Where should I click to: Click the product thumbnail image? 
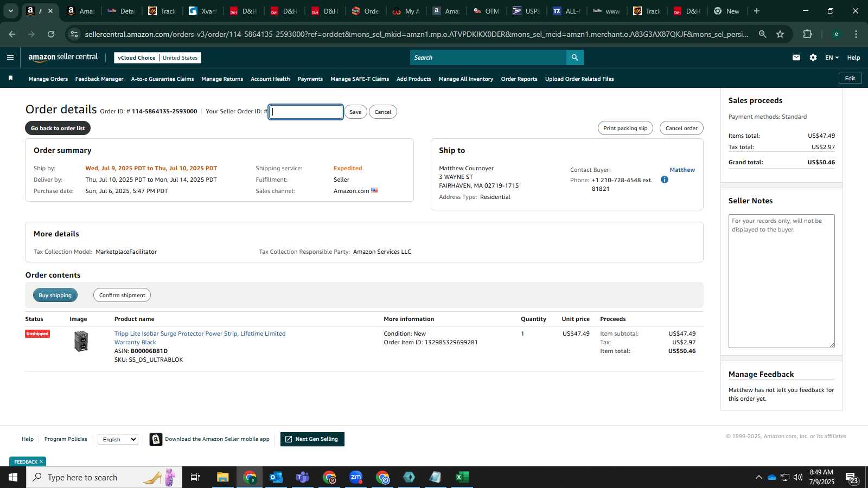(x=81, y=341)
